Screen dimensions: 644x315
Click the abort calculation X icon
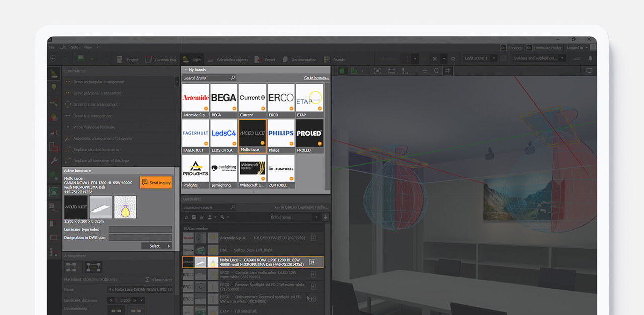coord(435,59)
